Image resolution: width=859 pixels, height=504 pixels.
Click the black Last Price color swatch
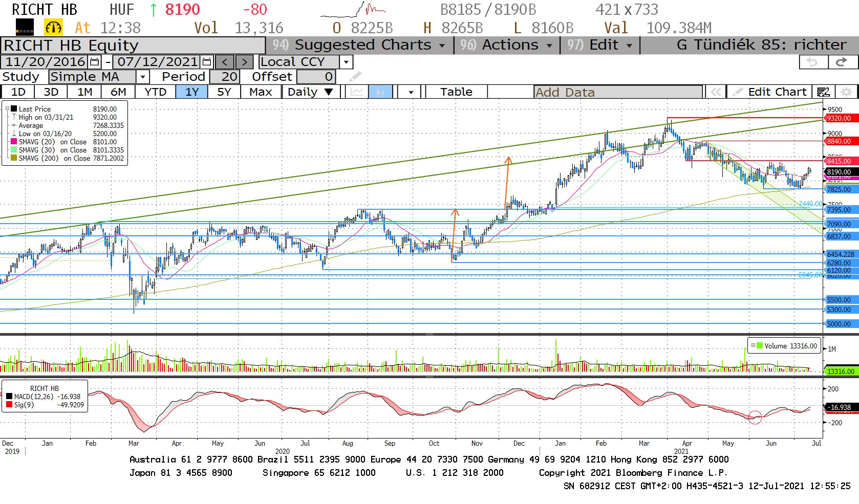(14, 108)
